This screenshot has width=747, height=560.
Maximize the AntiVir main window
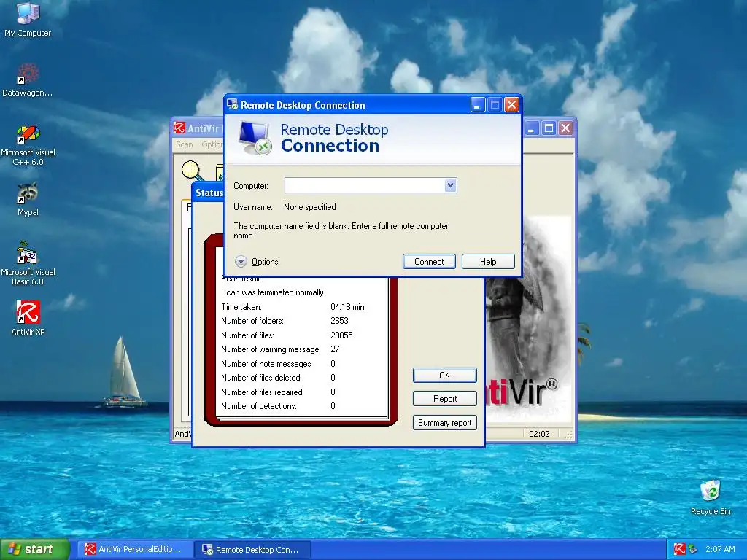[x=549, y=128]
